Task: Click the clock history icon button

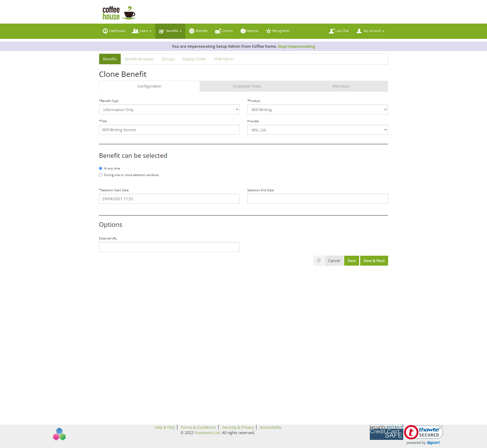Action: click(319, 261)
